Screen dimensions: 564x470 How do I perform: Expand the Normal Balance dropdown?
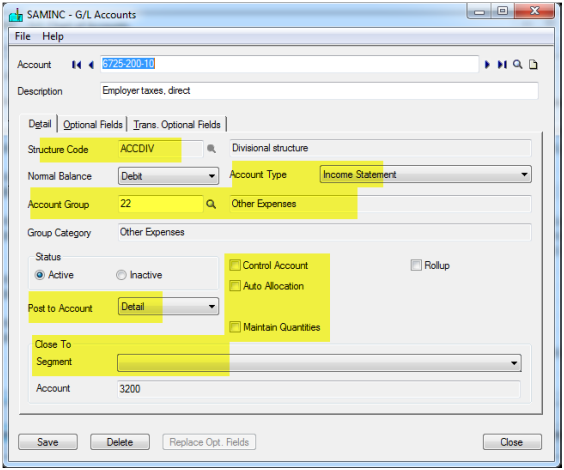point(168,176)
